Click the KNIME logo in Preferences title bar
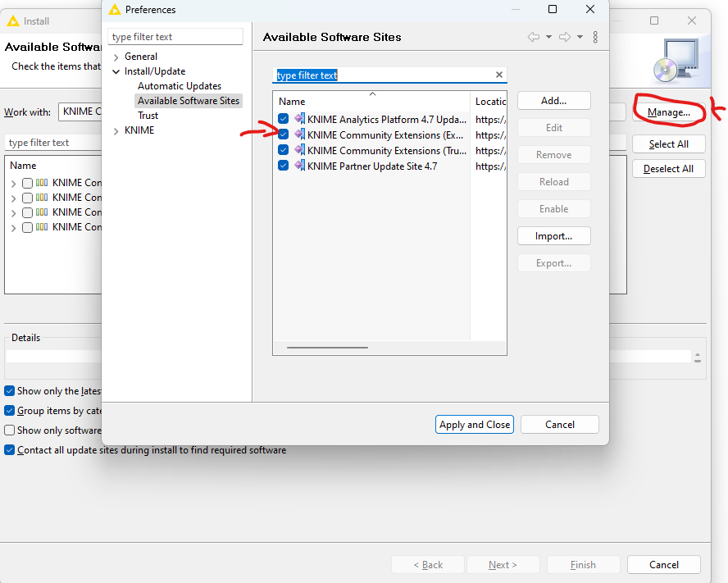This screenshot has height=583, width=728. click(x=115, y=9)
